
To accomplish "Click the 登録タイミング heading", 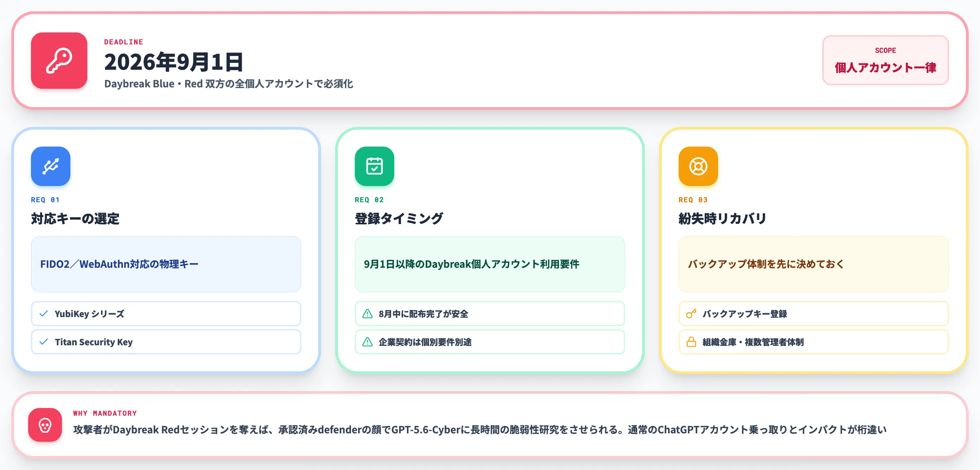I will (399, 219).
